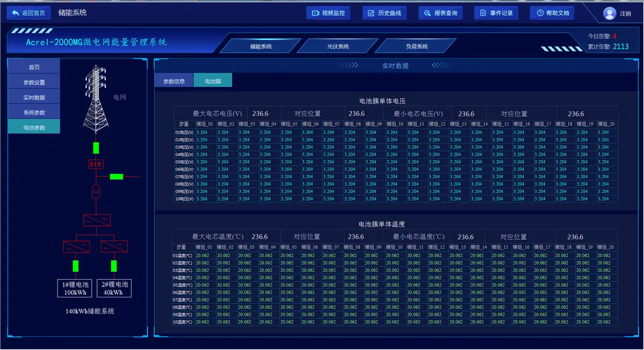Open 首页 from the left sidebar
644x350 pixels.
(x=33, y=66)
